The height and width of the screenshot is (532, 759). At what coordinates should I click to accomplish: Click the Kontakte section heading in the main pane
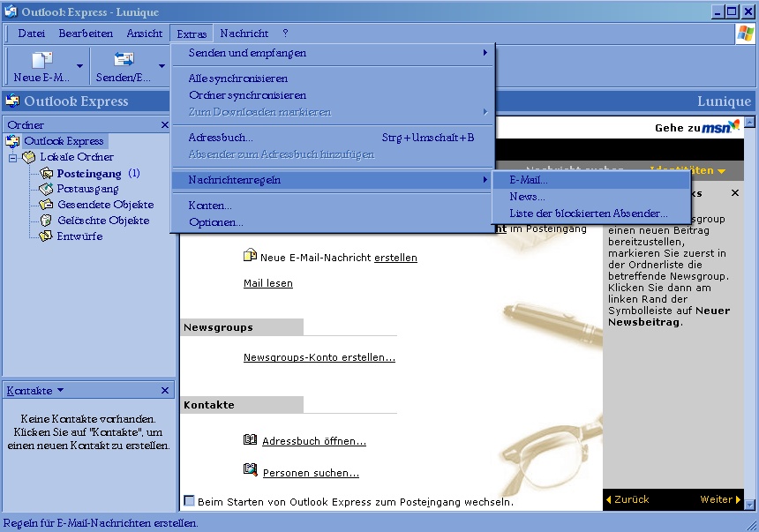[209, 405]
